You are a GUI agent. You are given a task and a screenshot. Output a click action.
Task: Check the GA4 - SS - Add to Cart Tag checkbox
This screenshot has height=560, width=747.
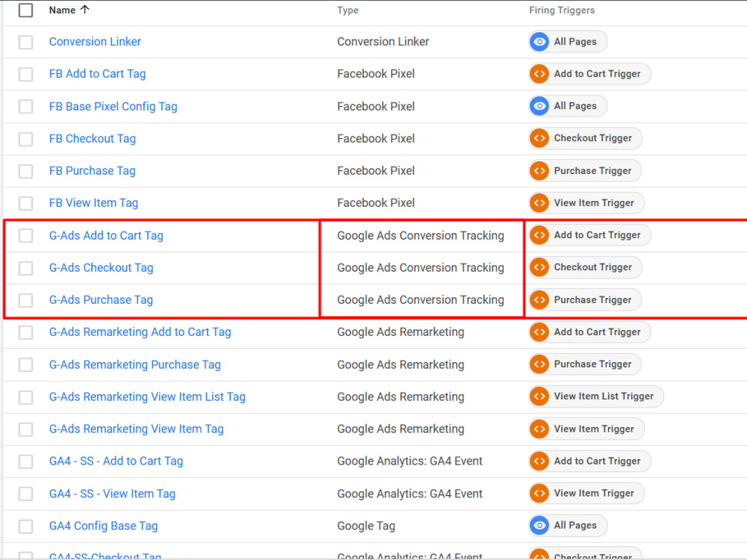click(25, 461)
